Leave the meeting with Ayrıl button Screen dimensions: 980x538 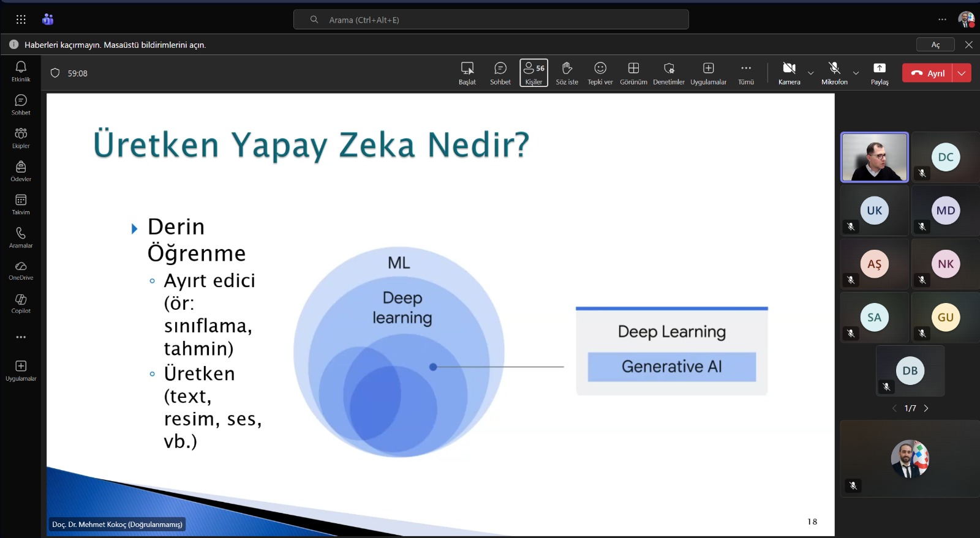(928, 73)
